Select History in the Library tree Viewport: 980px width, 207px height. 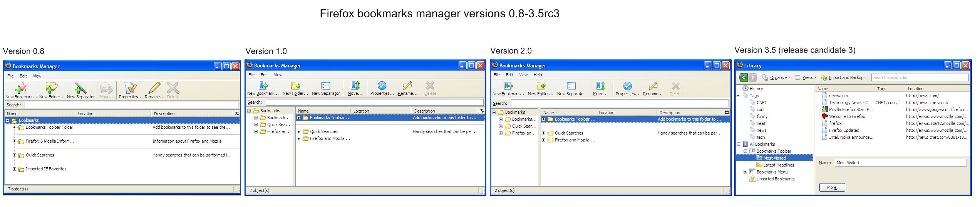(756, 88)
